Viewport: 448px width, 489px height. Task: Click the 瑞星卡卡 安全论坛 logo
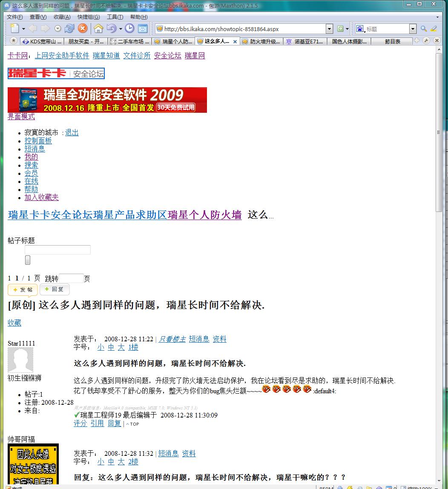point(56,74)
